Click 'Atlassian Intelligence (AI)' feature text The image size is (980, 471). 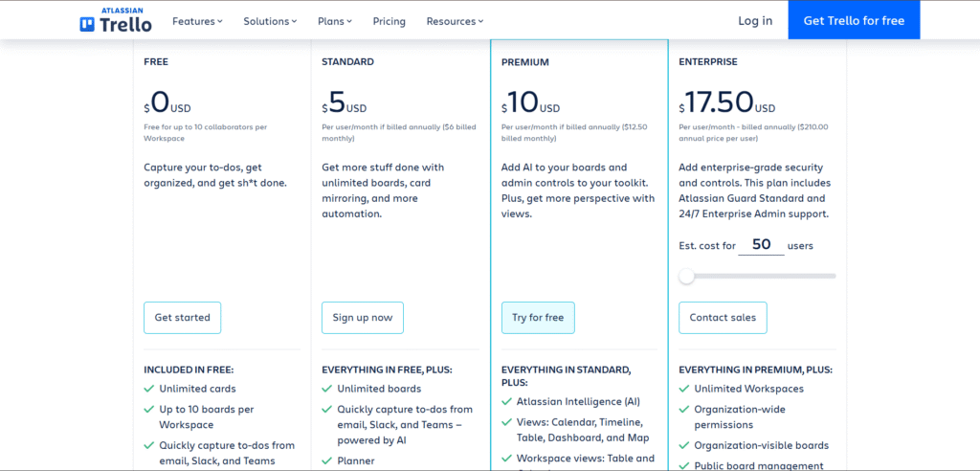pyautogui.click(x=578, y=401)
